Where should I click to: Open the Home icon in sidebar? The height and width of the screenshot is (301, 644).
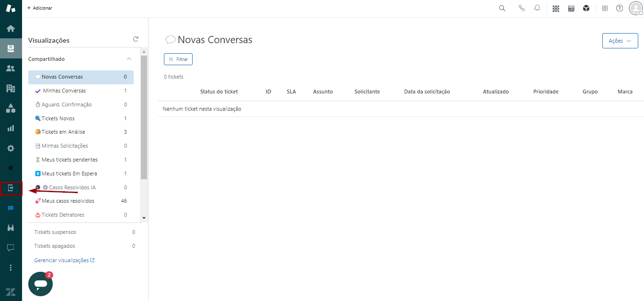point(11,28)
